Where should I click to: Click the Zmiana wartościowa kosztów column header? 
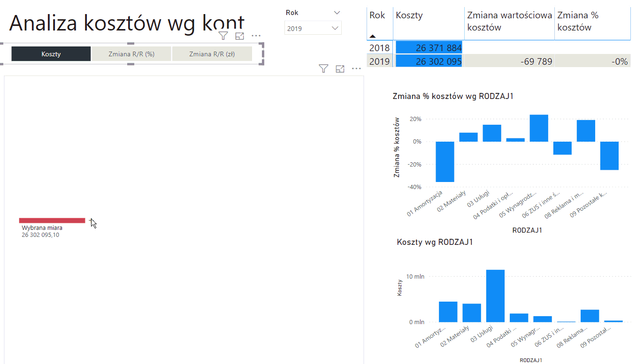pos(509,21)
